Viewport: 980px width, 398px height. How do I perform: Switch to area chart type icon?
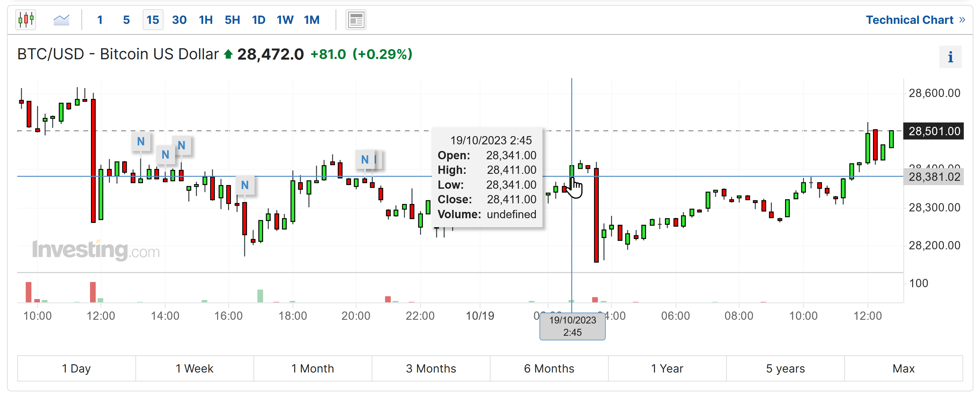(61, 20)
